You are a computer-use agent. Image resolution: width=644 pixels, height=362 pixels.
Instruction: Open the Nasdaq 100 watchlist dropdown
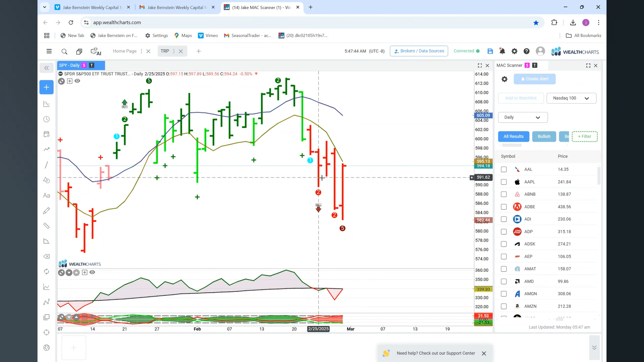tap(571, 98)
